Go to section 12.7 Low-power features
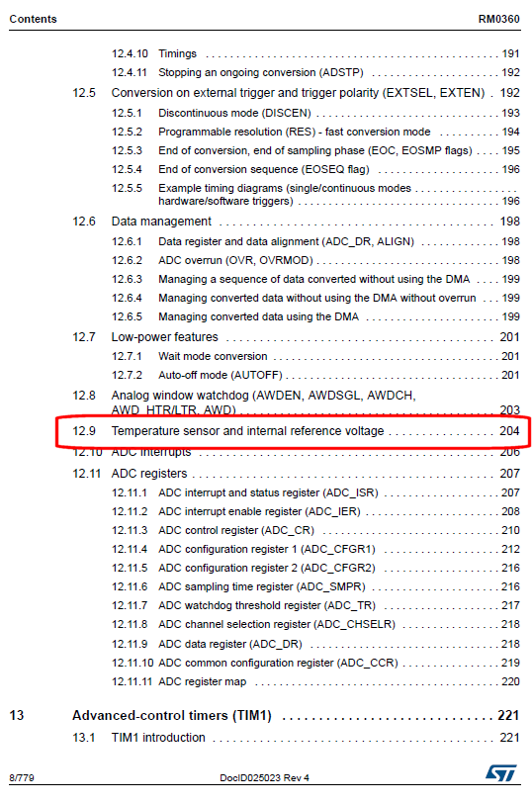 click(x=296, y=337)
